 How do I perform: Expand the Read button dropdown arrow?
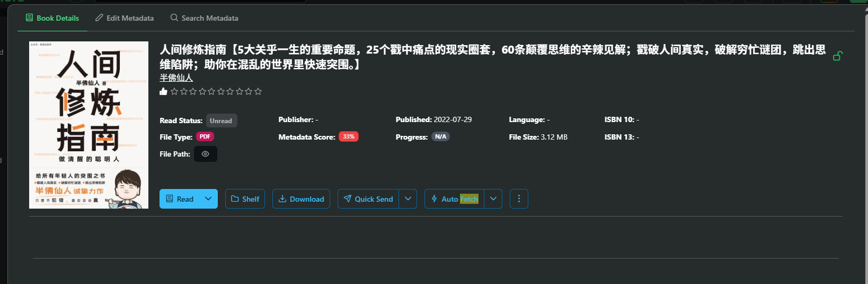pos(208,199)
